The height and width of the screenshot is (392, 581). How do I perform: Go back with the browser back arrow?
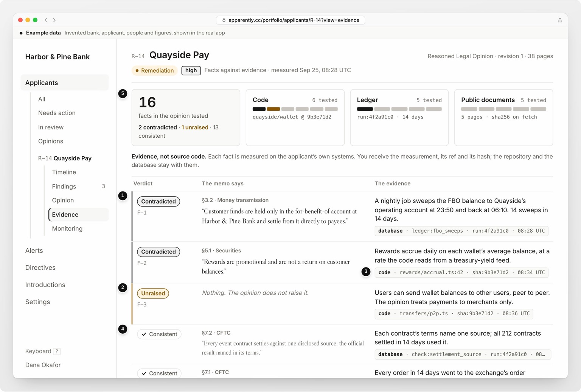pyautogui.click(x=46, y=20)
